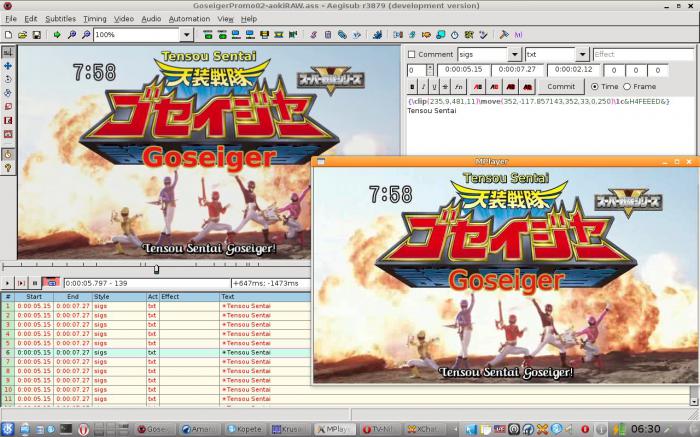Open the Timing menu

(x=95, y=19)
